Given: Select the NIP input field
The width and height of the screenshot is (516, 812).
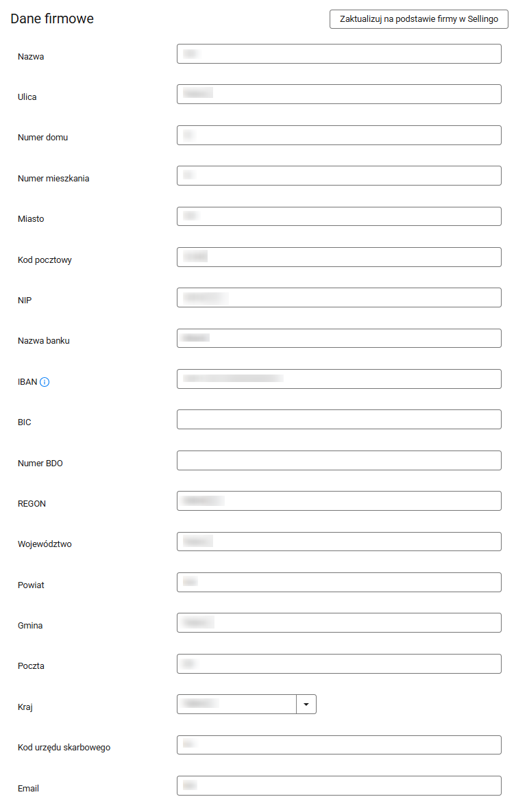Looking at the screenshot, I should [339, 298].
